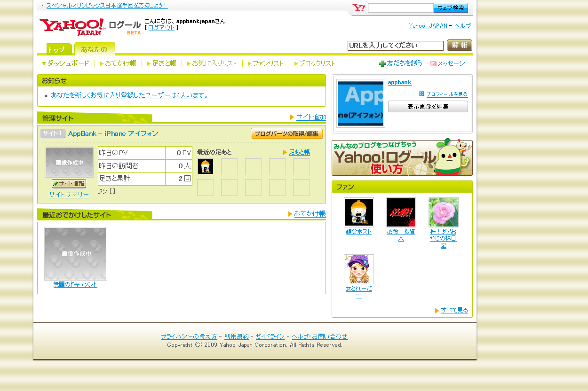The width and height of the screenshot is (588, 391).
Task: Open fan avatar 必殺！投資人
Action: 401,212
